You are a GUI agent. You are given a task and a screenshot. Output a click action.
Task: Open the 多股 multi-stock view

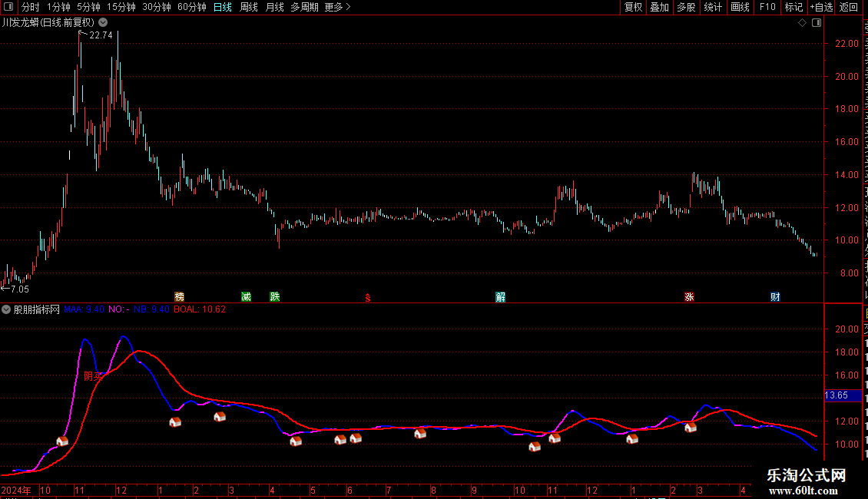pyautogui.click(x=686, y=7)
